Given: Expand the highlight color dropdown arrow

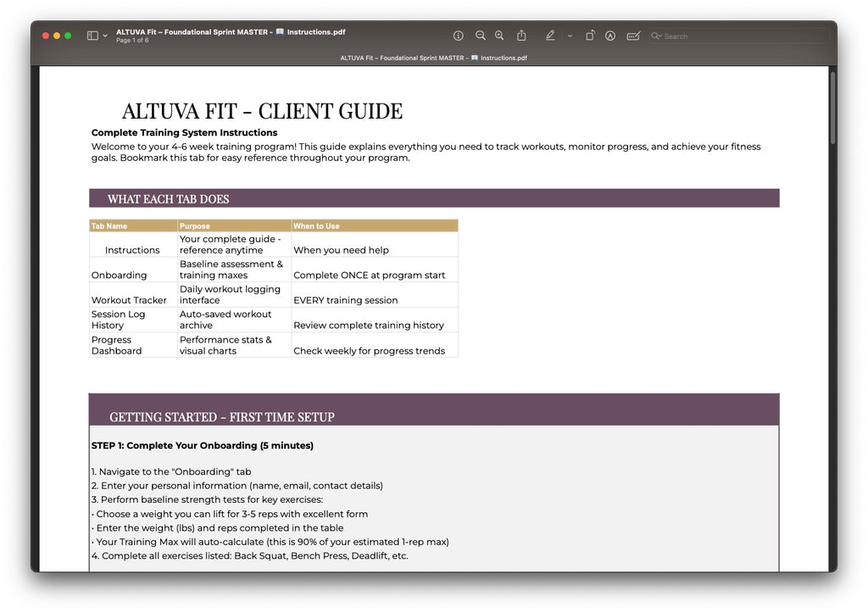Looking at the screenshot, I should pyautogui.click(x=570, y=36).
